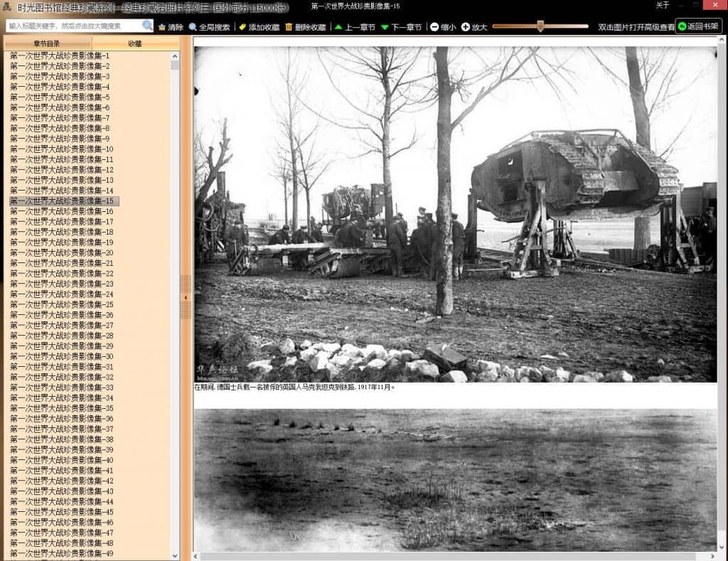Click the chapter list scrollbar down arrow
This screenshot has height=561, width=728.
175,555
